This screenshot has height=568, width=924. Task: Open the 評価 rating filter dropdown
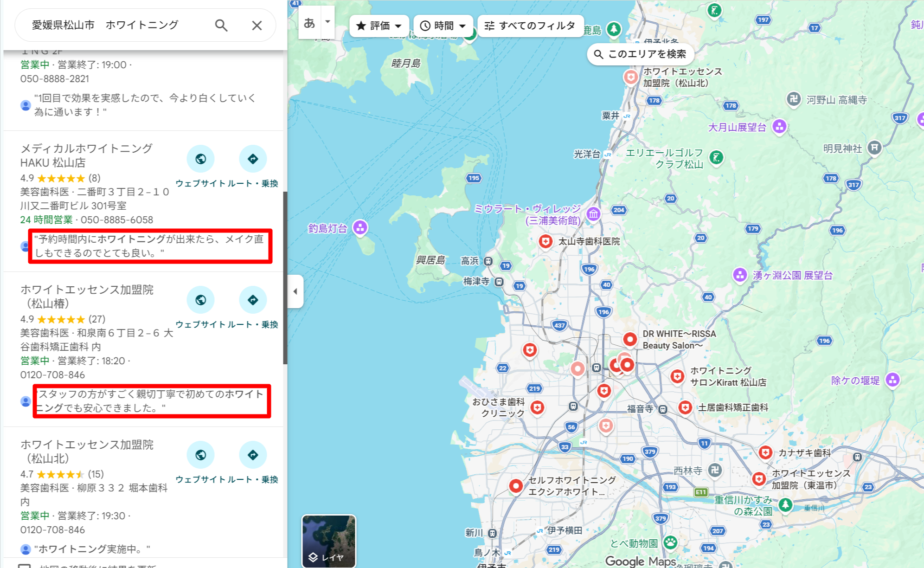tap(379, 26)
